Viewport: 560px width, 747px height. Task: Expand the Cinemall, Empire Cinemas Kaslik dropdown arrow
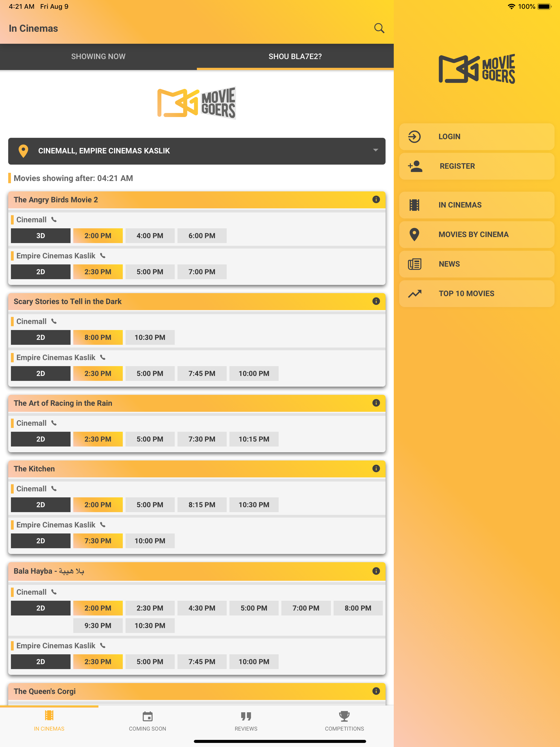click(375, 150)
